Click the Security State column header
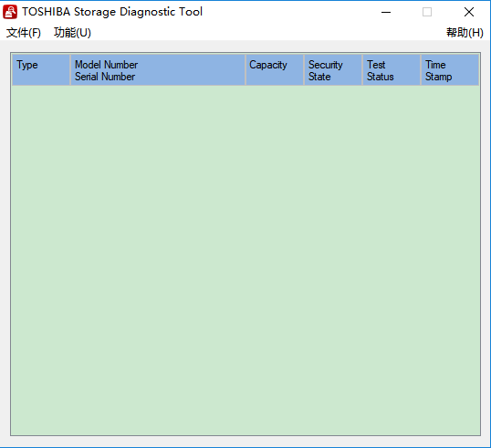The image size is (491, 448). [x=333, y=70]
